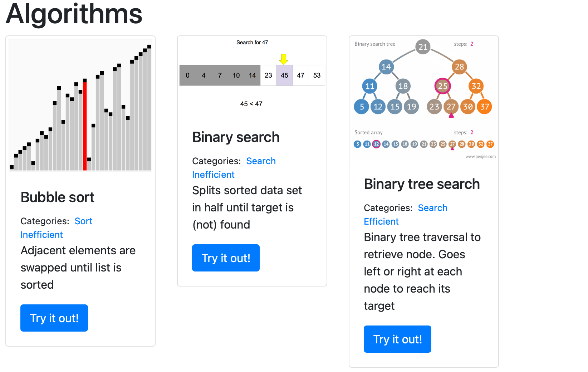The image size is (588, 372).
Task: Open Search category under Binary search
Action: point(261,161)
